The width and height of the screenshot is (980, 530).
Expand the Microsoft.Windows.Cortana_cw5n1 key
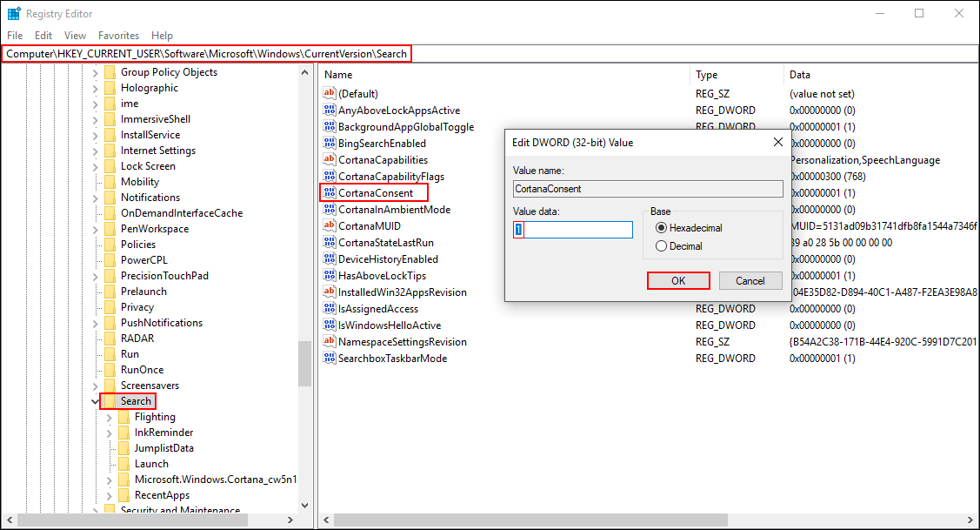(109, 480)
